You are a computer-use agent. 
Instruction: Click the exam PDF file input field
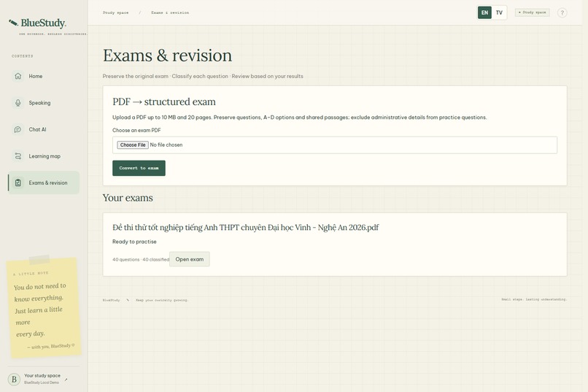click(x=335, y=145)
